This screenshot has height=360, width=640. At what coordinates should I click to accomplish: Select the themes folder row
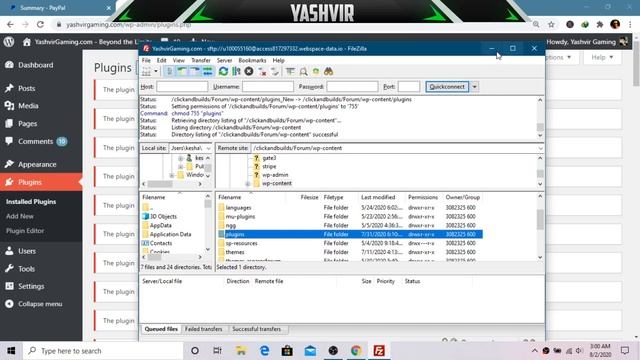(350, 252)
